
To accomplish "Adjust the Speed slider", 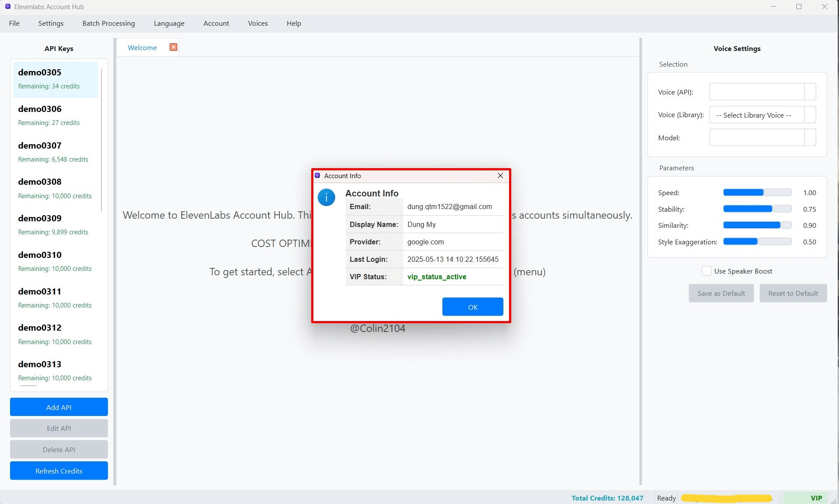I will 757,193.
